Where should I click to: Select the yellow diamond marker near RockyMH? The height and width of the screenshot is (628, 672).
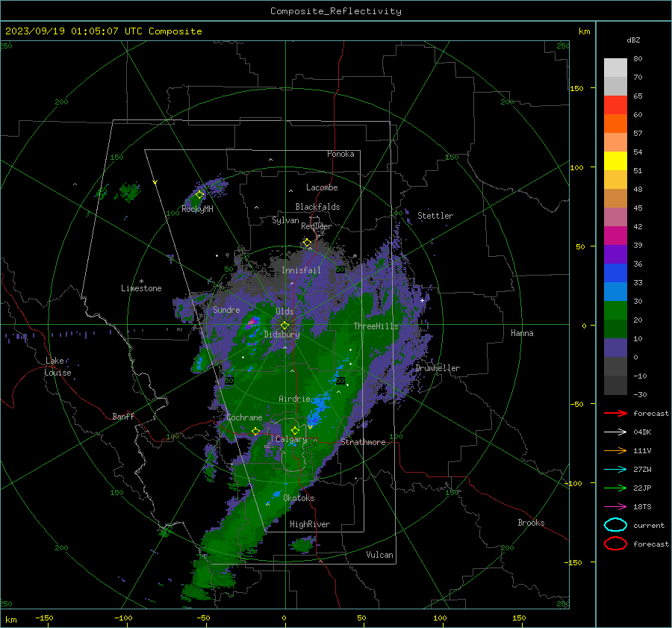199,195
